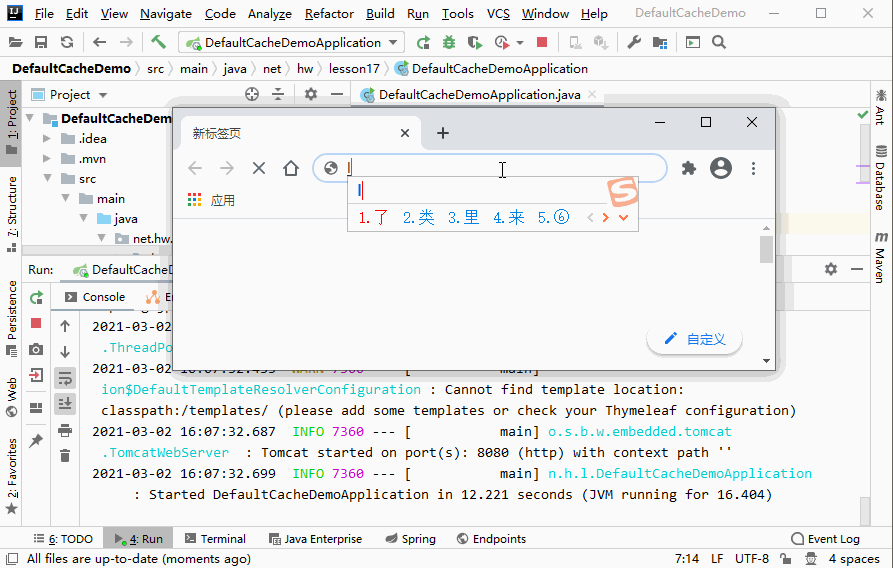Image resolution: width=893 pixels, height=568 pixels.
Task: Click Chrome vertical scrollbar thumb
Action: [766, 249]
